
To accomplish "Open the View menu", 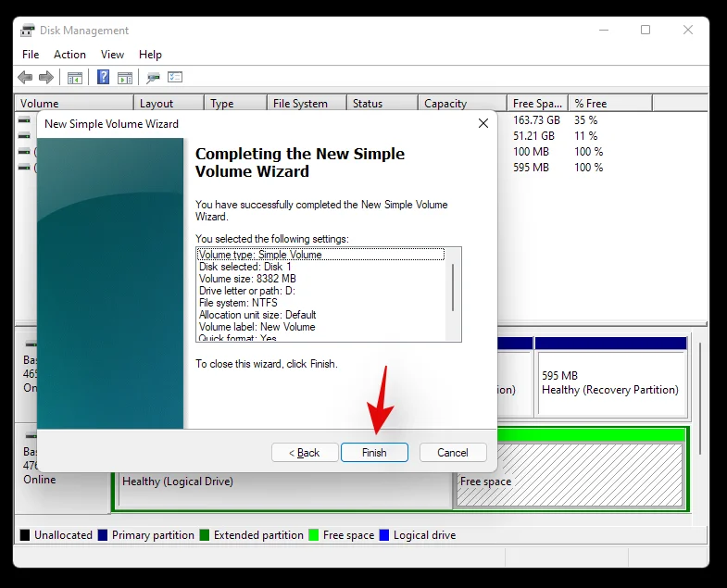I will 112,55.
